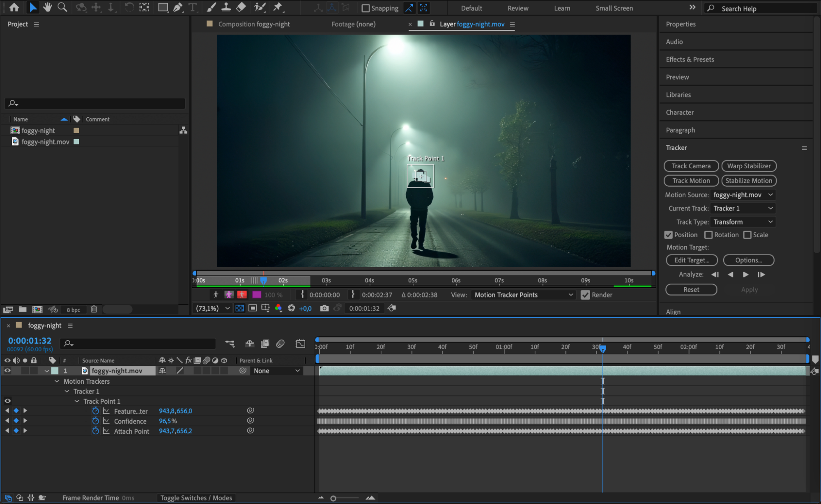
Task: Click the Track Motion button
Action: coord(691,181)
